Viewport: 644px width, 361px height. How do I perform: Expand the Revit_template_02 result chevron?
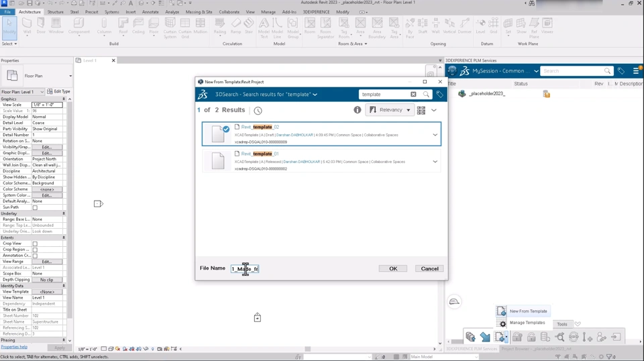[435, 135]
